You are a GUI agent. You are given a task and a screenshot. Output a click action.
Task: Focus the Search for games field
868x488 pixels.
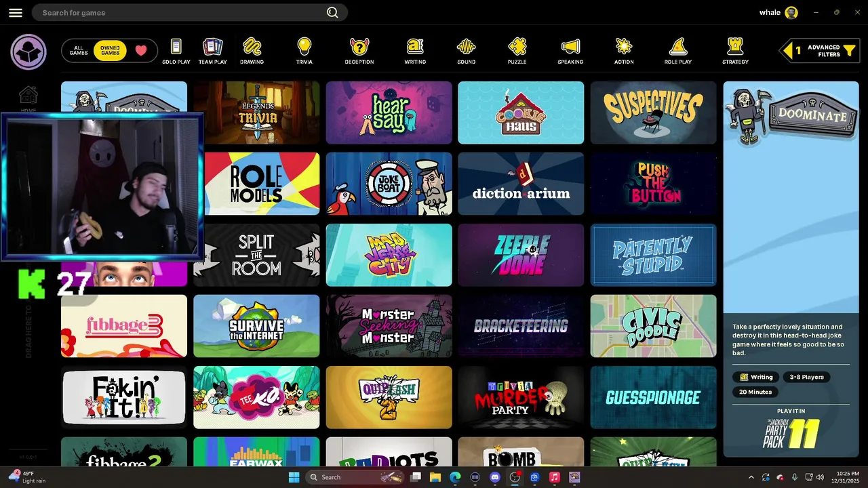(x=190, y=12)
